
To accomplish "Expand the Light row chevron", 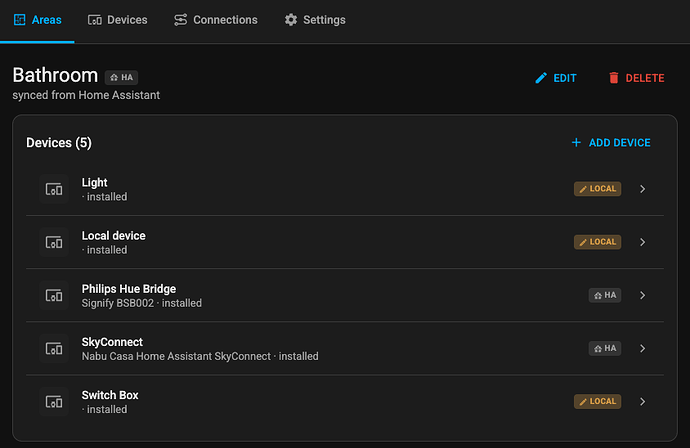I will coord(642,189).
